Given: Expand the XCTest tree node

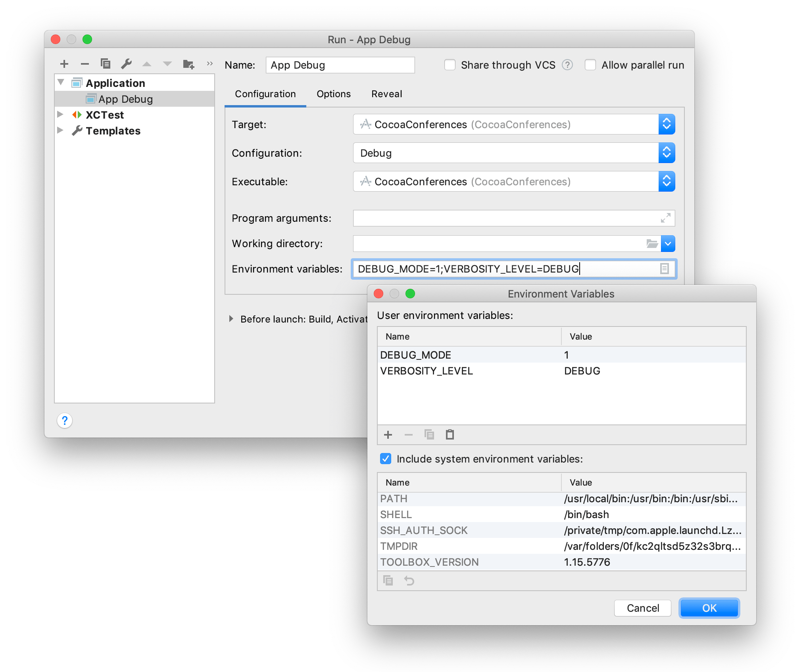Looking at the screenshot, I should point(60,115).
